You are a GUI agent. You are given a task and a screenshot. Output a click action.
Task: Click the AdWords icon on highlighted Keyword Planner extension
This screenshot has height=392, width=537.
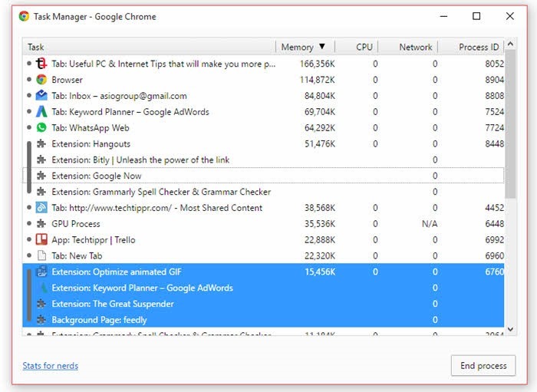click(x=44, y=288)
